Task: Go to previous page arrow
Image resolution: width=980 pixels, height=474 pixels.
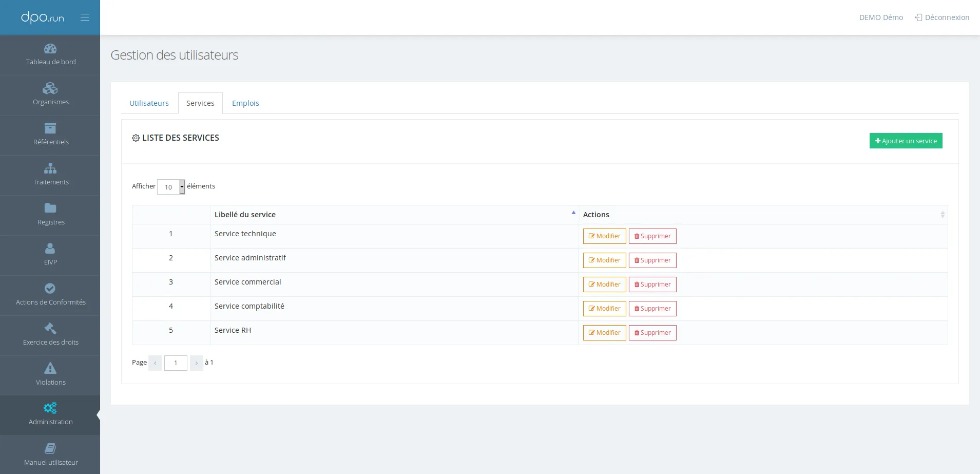Action: point(155,363)
